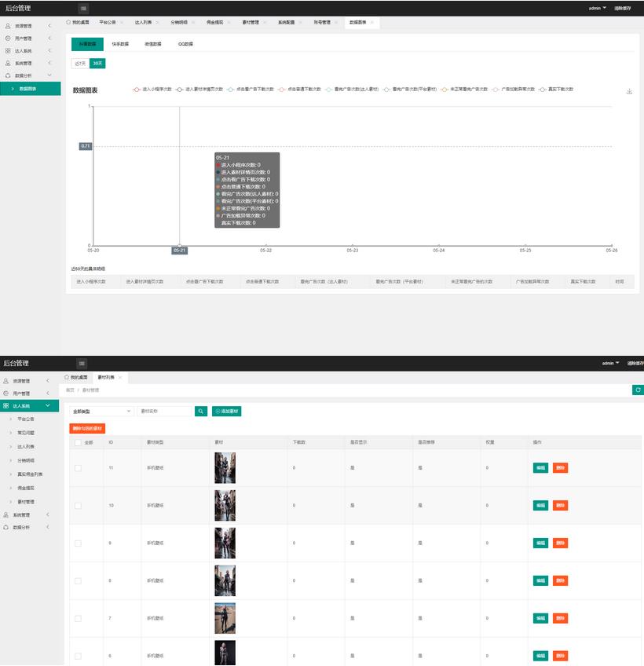Screen dimensions: 644x666
Task: Close the 素材列表 tab via its X
Action: click(x=119, y=378)
